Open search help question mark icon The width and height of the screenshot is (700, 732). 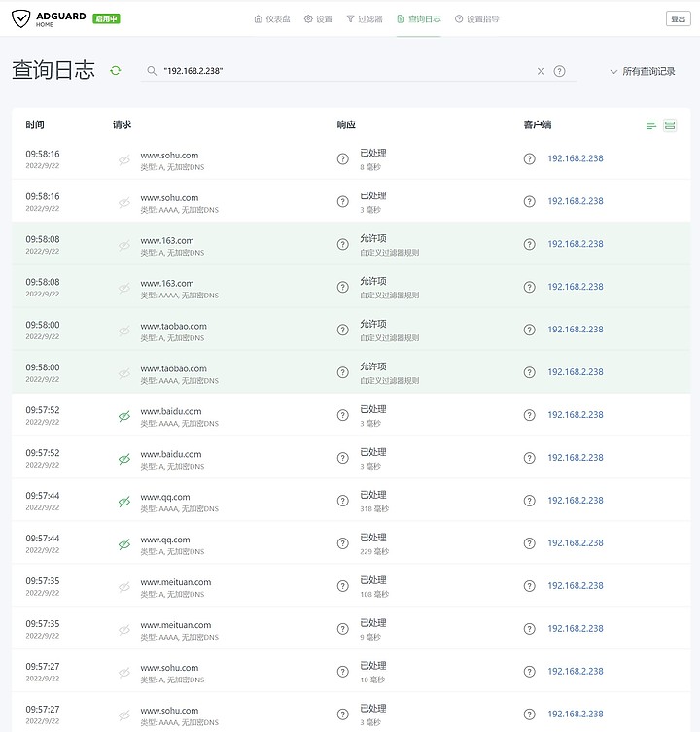click(559, 71)
